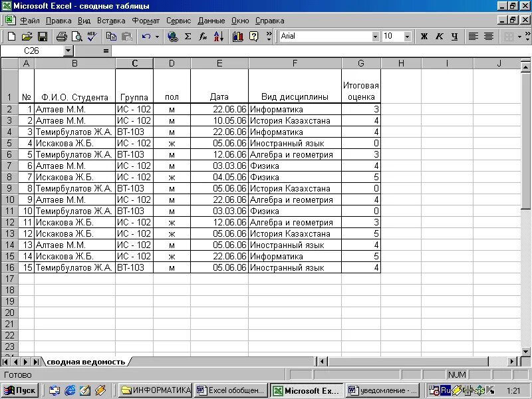Click the vertical scrollbar down arrow
532x399 pixels.
[x=525, y=351]
